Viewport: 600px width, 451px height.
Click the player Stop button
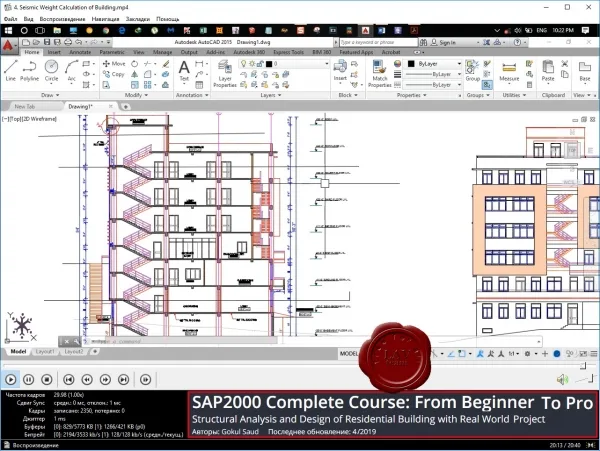point(47,379)
